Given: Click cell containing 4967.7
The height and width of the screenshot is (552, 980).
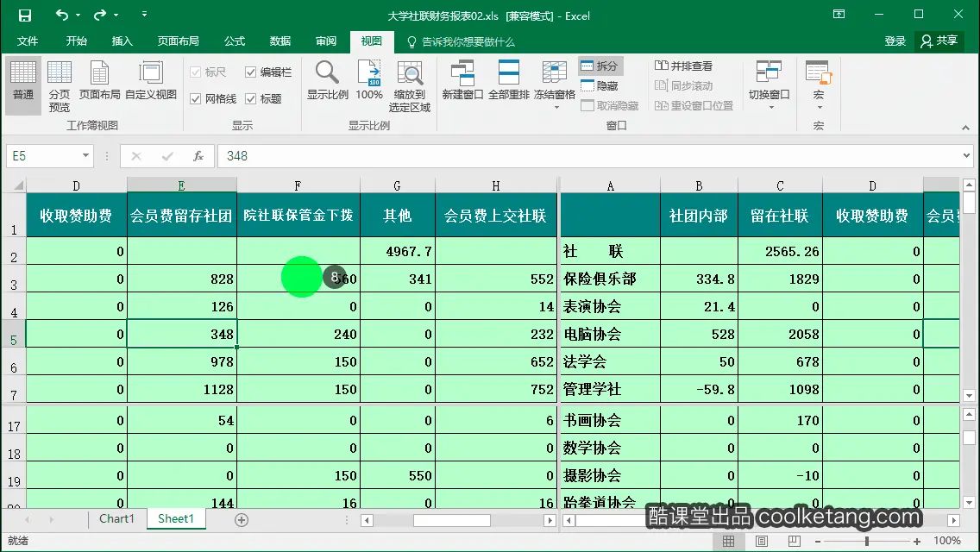Looking at the screenshot, I should tap(398, 251).
